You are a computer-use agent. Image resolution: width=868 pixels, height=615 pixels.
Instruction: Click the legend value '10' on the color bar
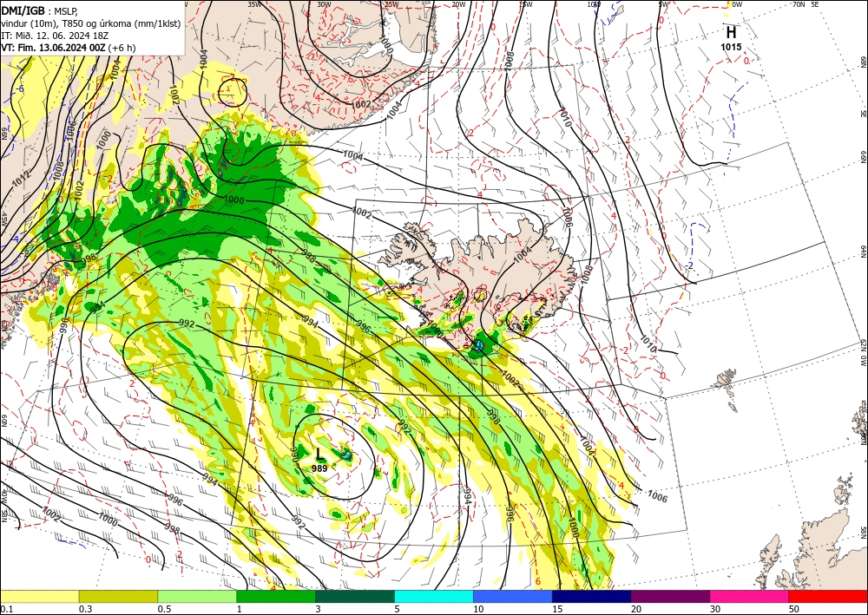pos(478,609)
